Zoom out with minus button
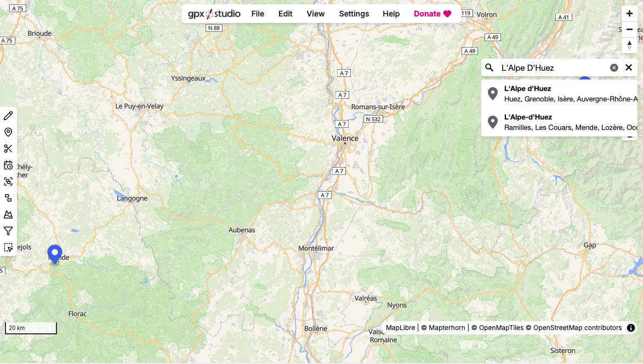This screenshot has width=643, height=364. coord(629,30)
